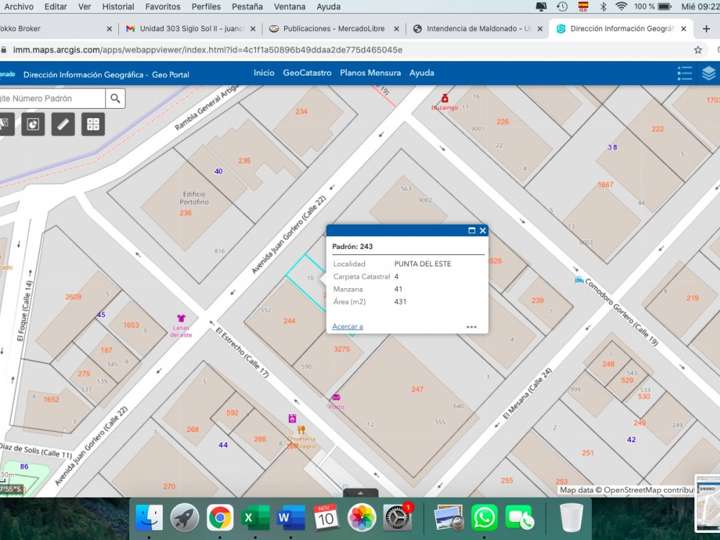Click the Acercar a link

(x=347, y=326)
